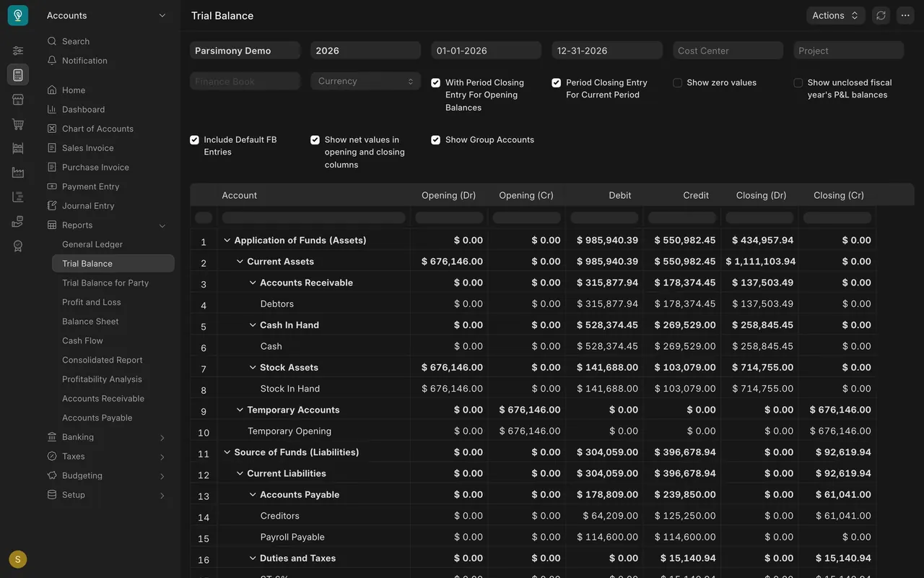Viewport: 924px width, 578px height.
Task: Click the Finance Book filter field
Action: pyautogui.click(x=245, y=81)
